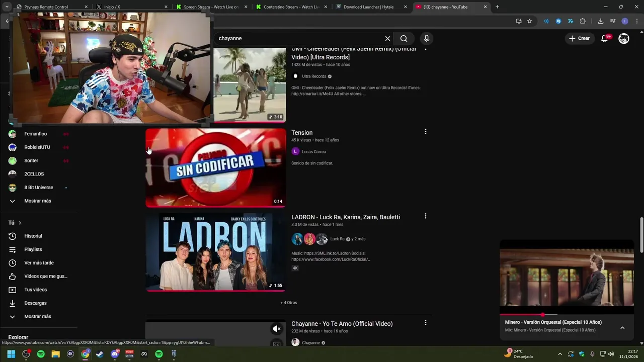Open Discord from the taskbar
The image size is (644, 362).
(x=115, y=354)
